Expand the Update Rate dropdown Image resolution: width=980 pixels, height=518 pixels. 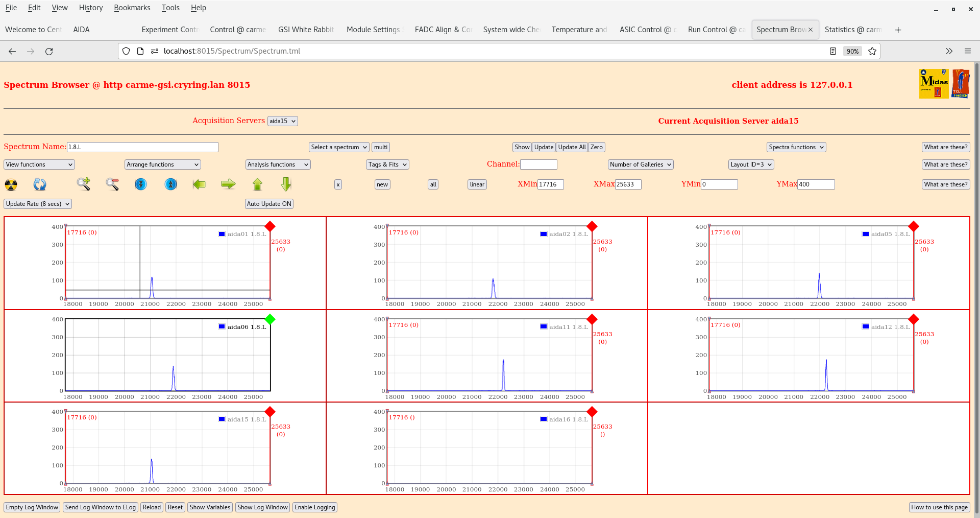38,204
